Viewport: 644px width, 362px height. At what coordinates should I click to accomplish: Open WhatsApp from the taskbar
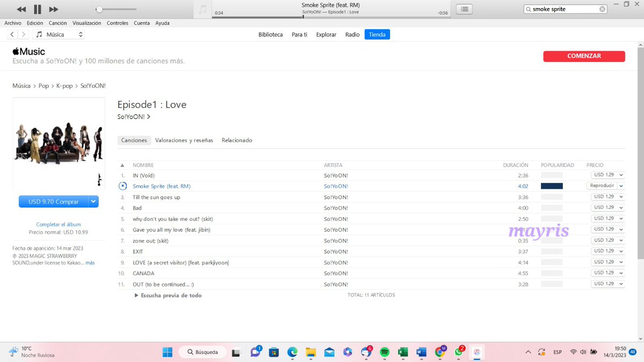pos(458,352)
